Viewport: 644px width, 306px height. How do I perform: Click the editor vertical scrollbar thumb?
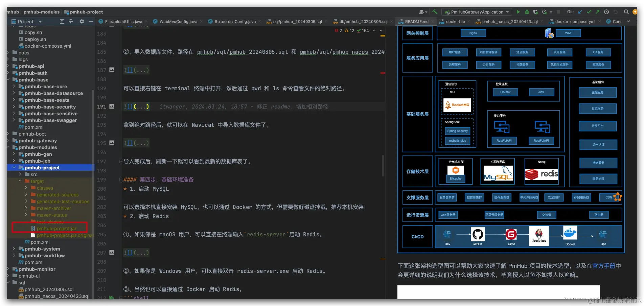pos(383,166)
